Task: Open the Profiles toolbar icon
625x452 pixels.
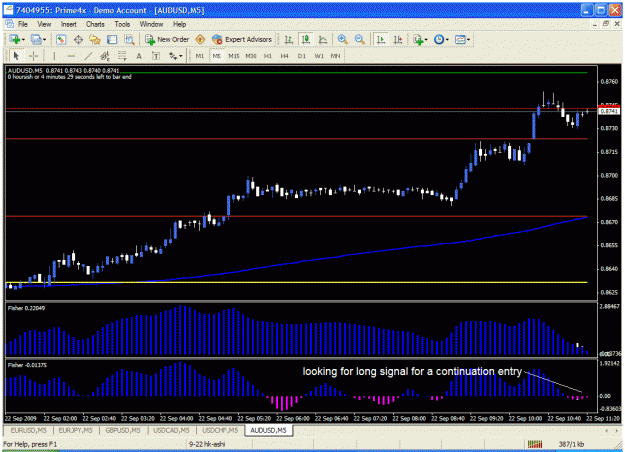Action: click(36, 39)
